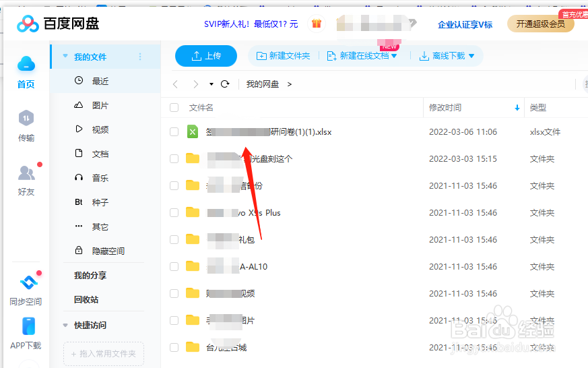
Task: Check the xlsx file checkbox
Action: [174, 131]
